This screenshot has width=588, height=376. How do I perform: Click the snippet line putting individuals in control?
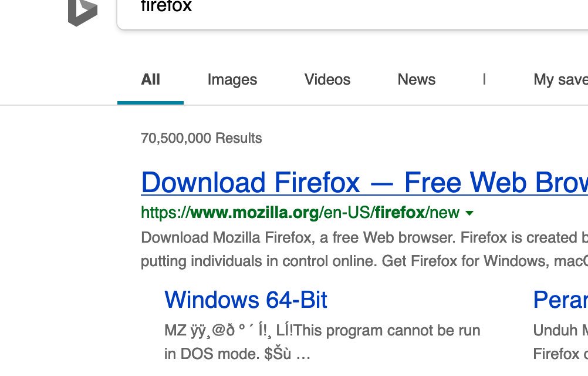364,261
